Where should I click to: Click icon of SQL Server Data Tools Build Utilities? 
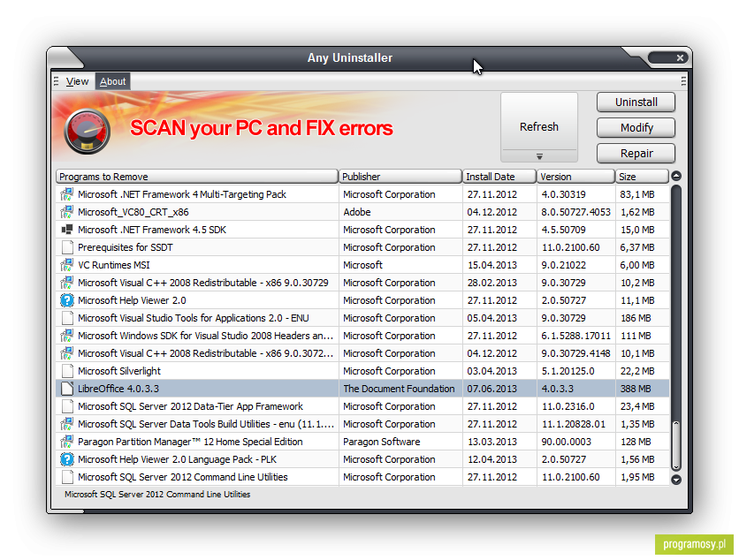click(x=67, y=424)
